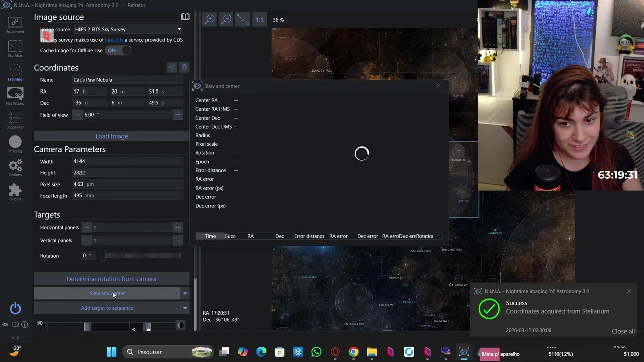Viewport: 644px width, 362px height.
Task: Open the Equipment tab in the sidebar
Action: (15, 25)
